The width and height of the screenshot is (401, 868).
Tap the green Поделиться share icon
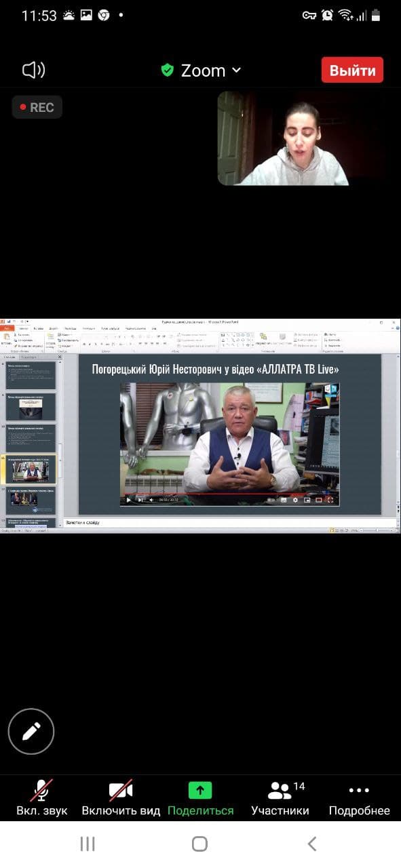pyautogui.click(x=200, y=791)
